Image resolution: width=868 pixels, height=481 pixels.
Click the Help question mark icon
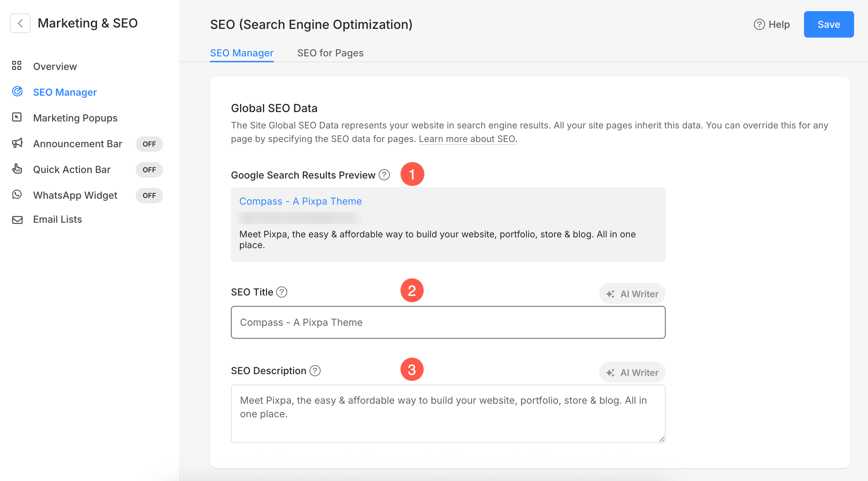coord(759,24)
